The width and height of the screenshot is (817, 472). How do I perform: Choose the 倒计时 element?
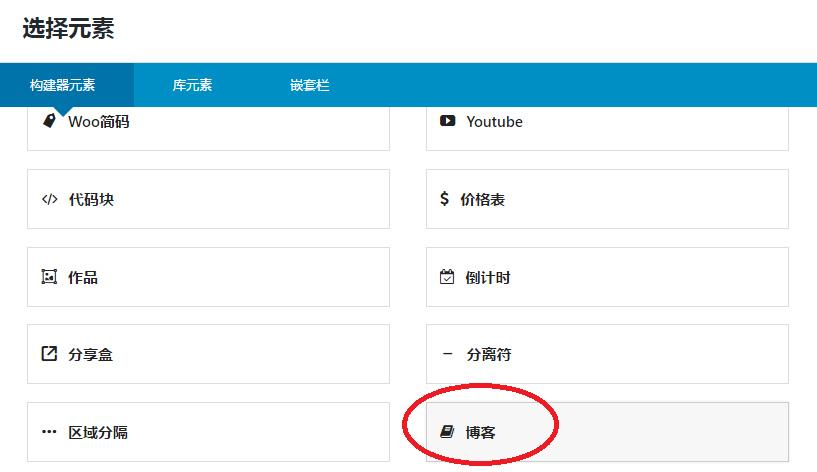607,277
